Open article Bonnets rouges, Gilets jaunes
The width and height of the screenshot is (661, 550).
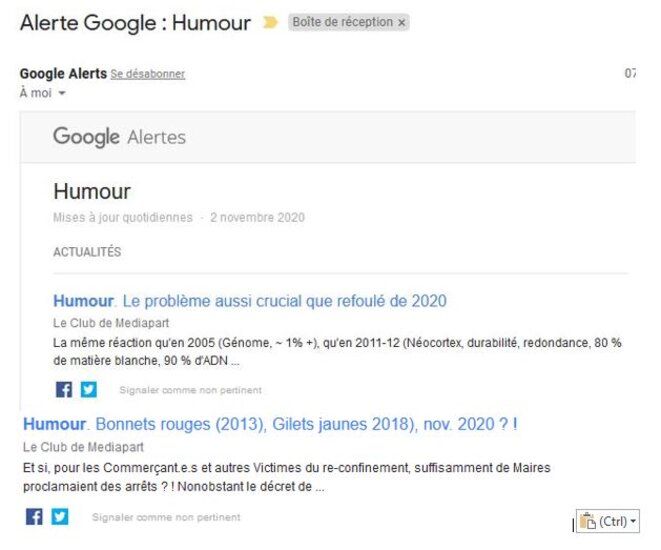(x=270, y=424)
